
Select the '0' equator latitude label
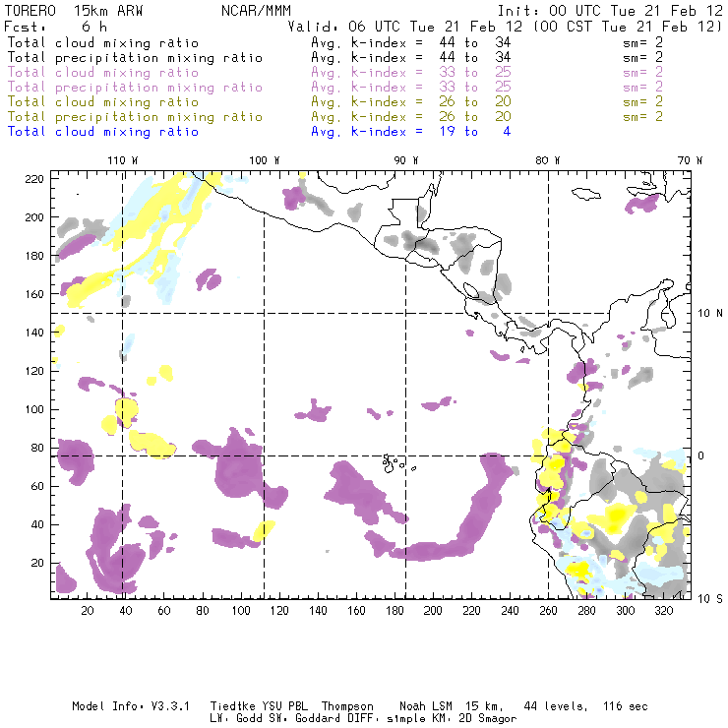point(701,455)
